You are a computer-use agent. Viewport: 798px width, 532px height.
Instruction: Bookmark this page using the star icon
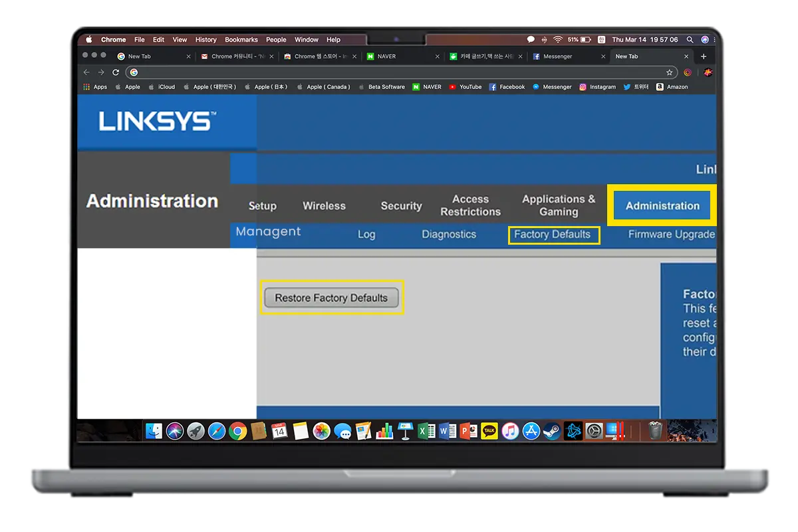tap(669, 72)
